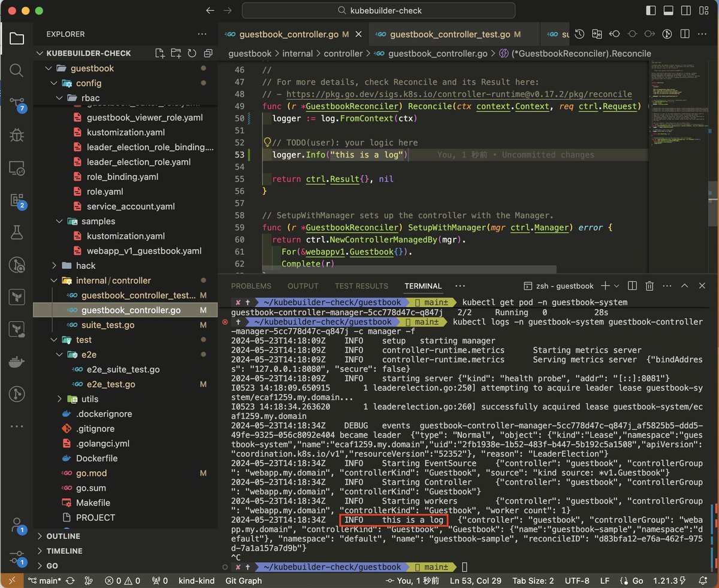
Task: Expand the hack folder
Action: coord(54,266)
